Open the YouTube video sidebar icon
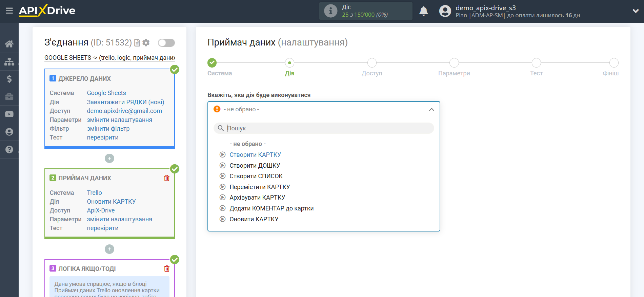Image resolution: width=644 pixels, height=297 pixels. tap(9, 114)
